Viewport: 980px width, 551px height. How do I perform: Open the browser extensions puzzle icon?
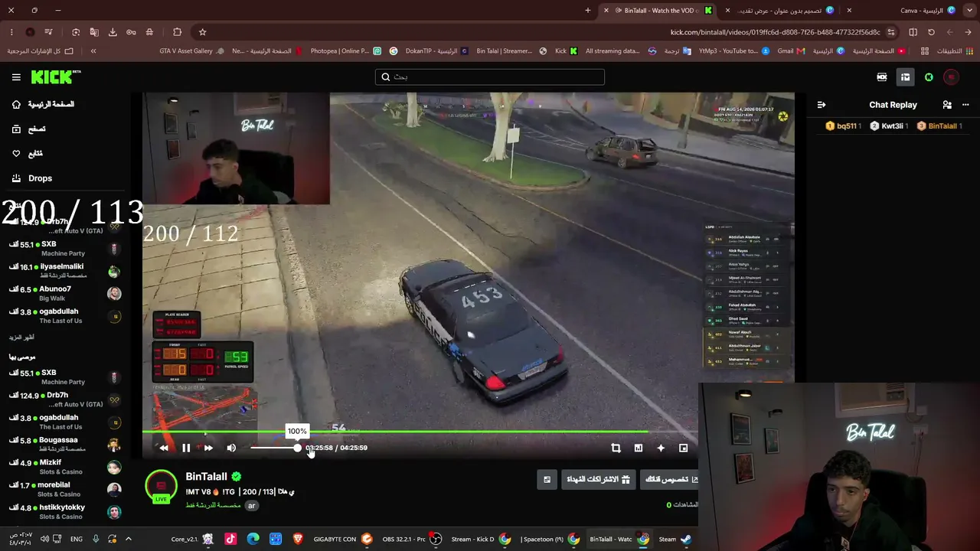[177, 32]
